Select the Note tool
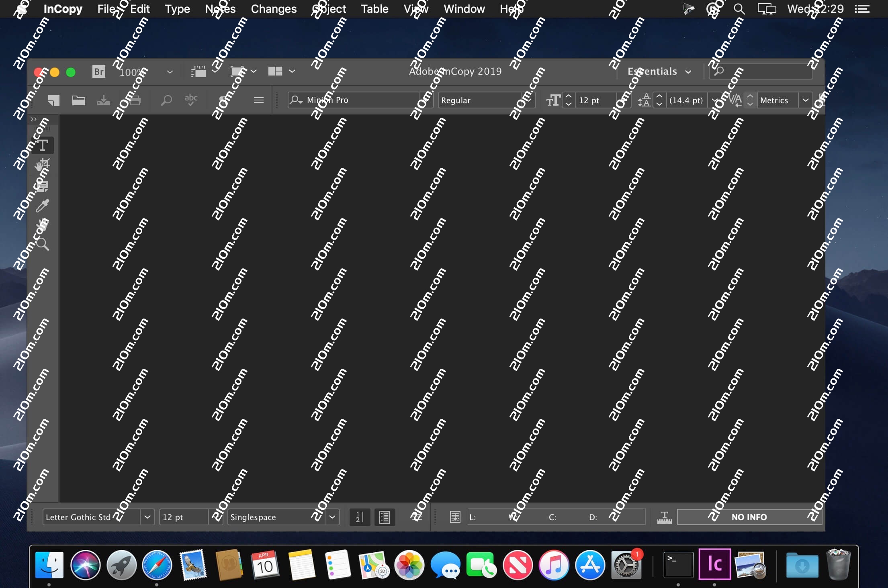The image size is (888, 588). [x=43, y=186]
